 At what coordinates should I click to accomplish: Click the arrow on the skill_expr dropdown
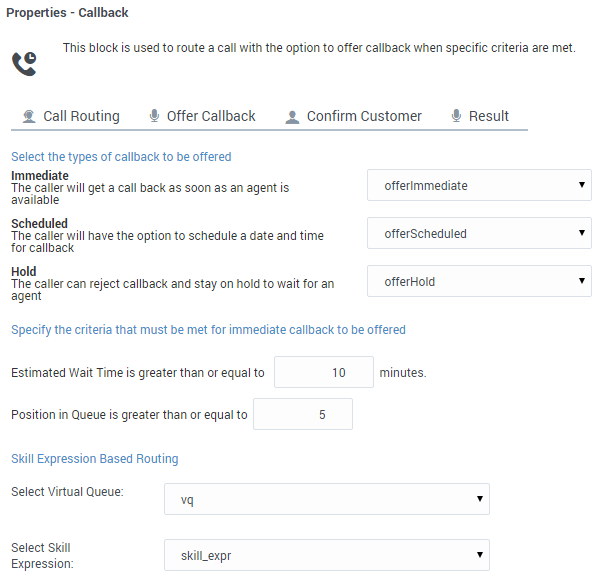tap(479, 555)
